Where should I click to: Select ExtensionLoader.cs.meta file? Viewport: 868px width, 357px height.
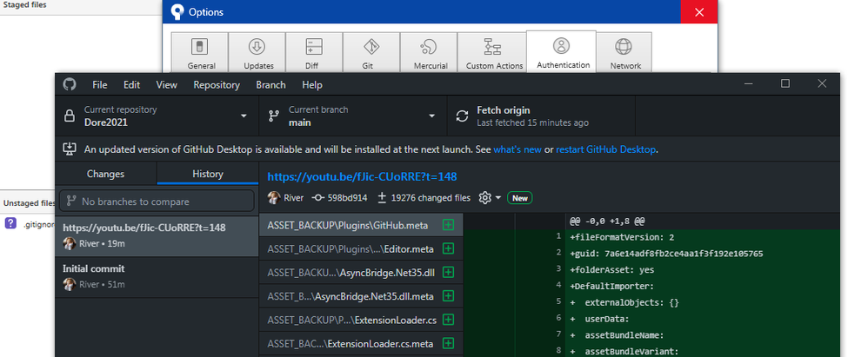coord(361,344)
